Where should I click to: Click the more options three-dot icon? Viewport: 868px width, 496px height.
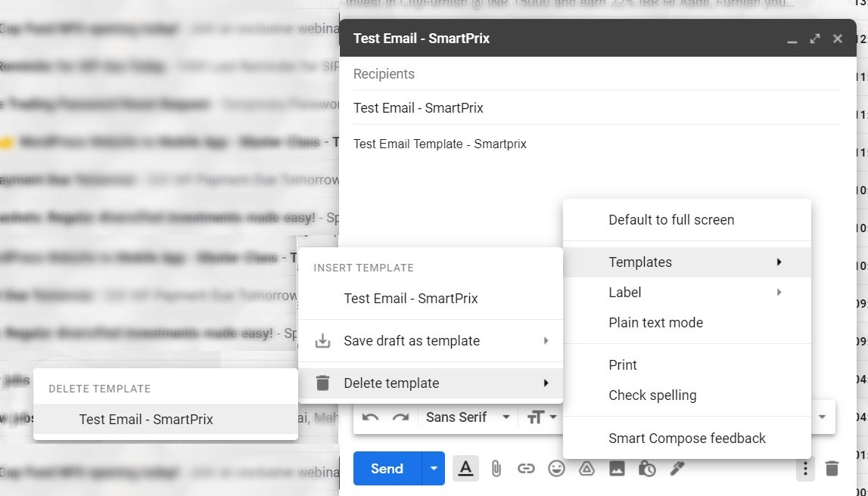pos(804,468)
